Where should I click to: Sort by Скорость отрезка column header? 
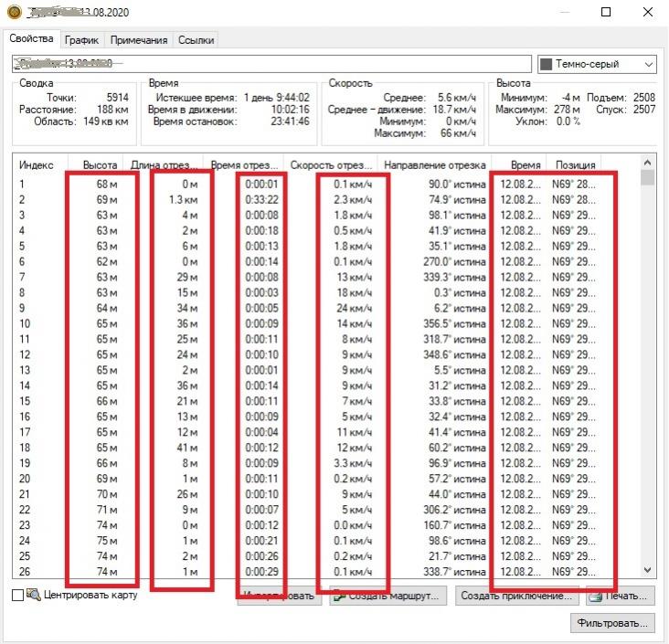click(x=329, y=165)
